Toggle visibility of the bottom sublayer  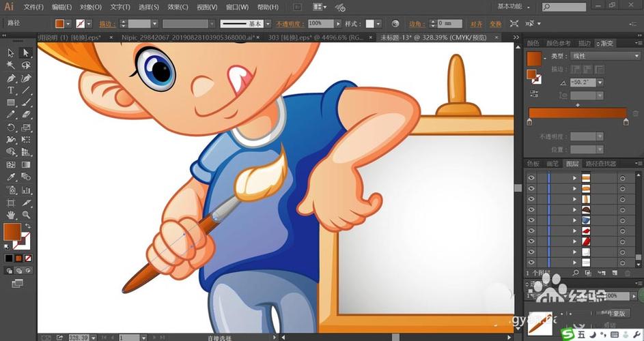click(531, 262)
